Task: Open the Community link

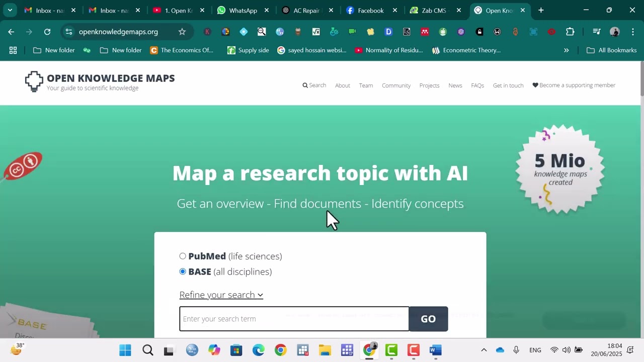Action: tap(396, 85)
